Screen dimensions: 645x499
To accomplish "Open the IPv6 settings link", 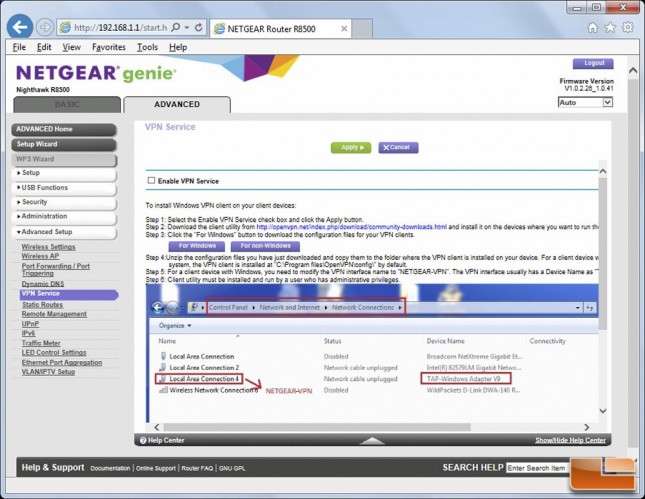I will pyautogui.click(x=28, y=334).
